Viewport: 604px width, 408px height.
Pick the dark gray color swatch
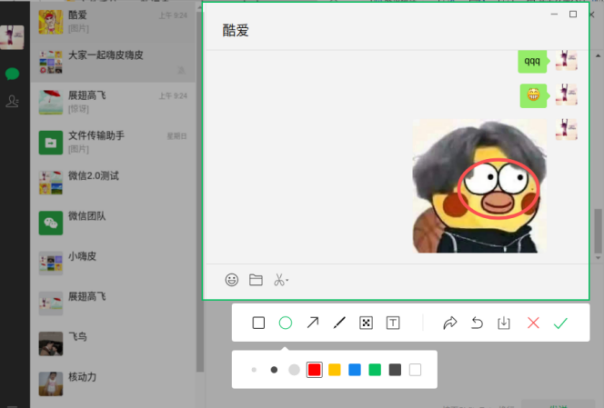point(395,370)
